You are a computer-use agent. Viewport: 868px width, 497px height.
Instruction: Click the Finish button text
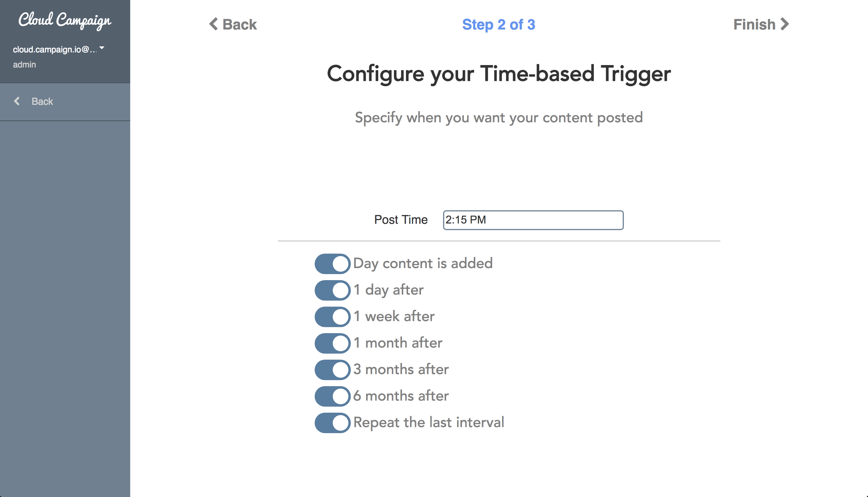pos(754,25)
